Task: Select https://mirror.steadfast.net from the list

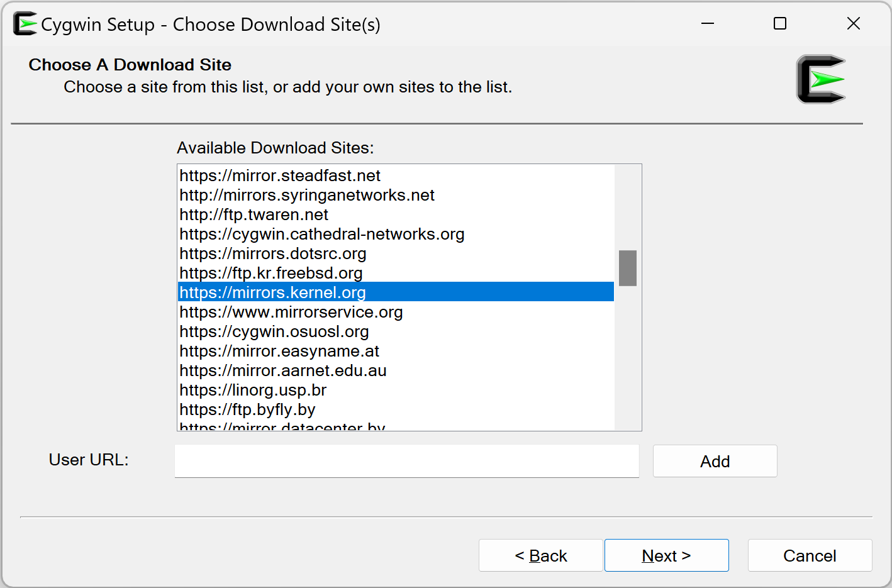Action: coord(396,175)
